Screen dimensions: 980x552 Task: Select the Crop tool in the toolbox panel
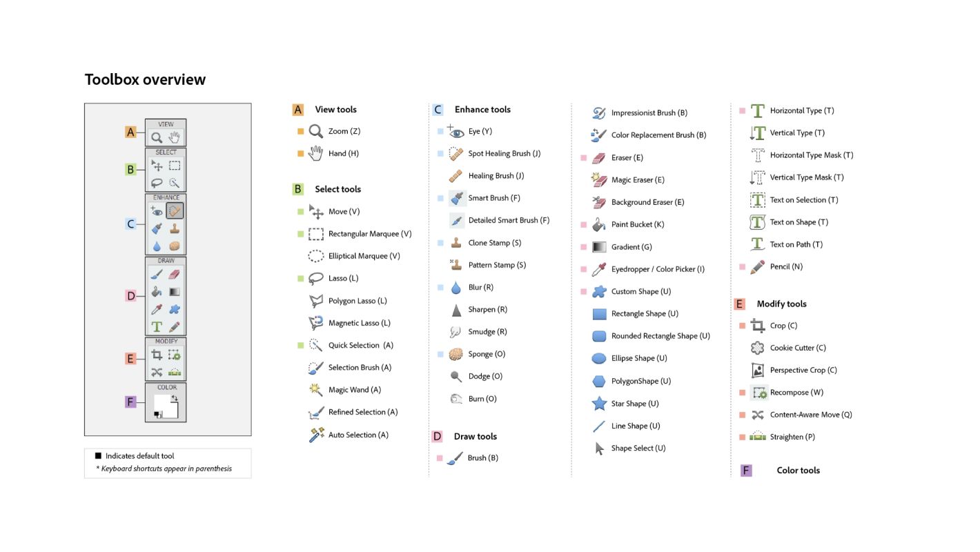157,355
